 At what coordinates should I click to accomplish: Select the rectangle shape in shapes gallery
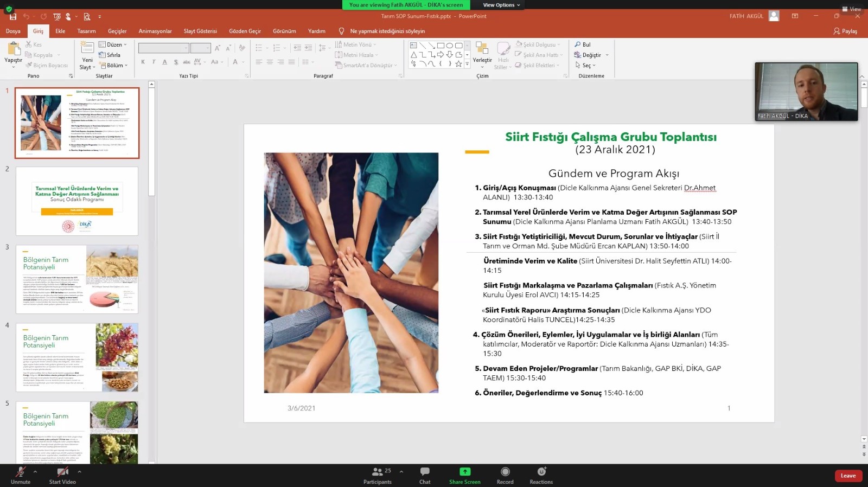[x=441, y=46]
